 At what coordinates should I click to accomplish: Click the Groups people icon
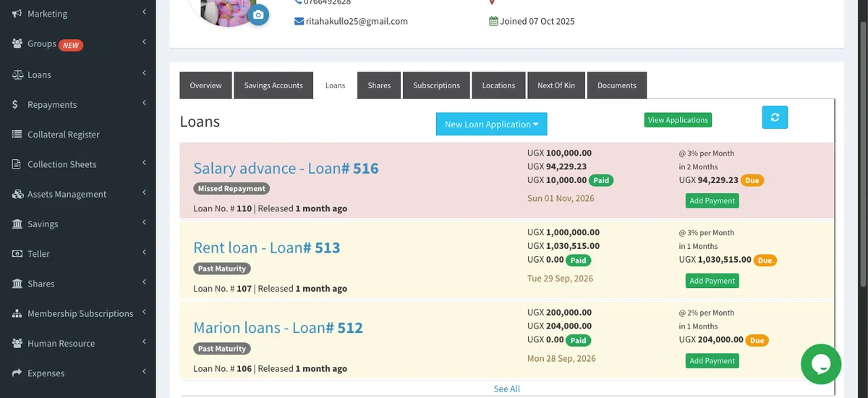click(17, 44)
